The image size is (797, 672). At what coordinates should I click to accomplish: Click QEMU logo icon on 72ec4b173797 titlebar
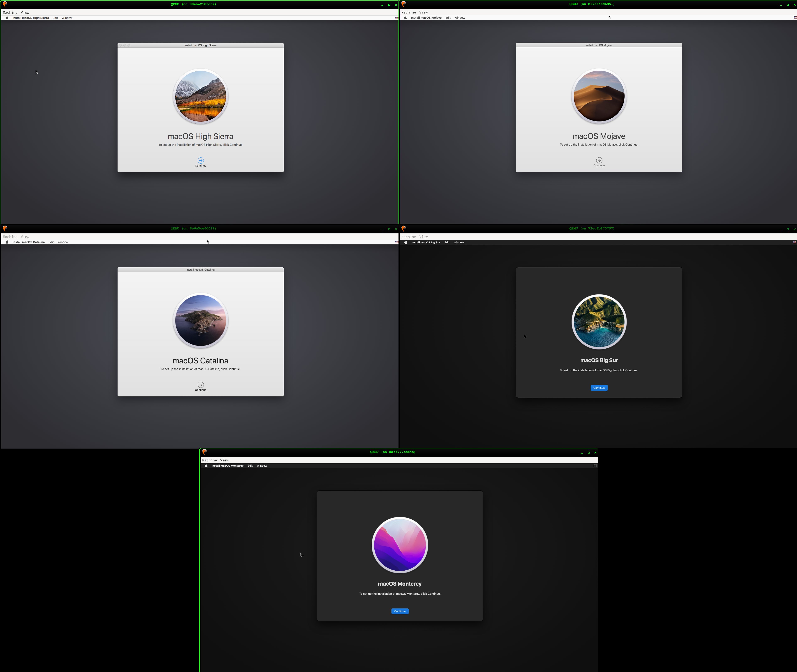click(x=403, y=229)
